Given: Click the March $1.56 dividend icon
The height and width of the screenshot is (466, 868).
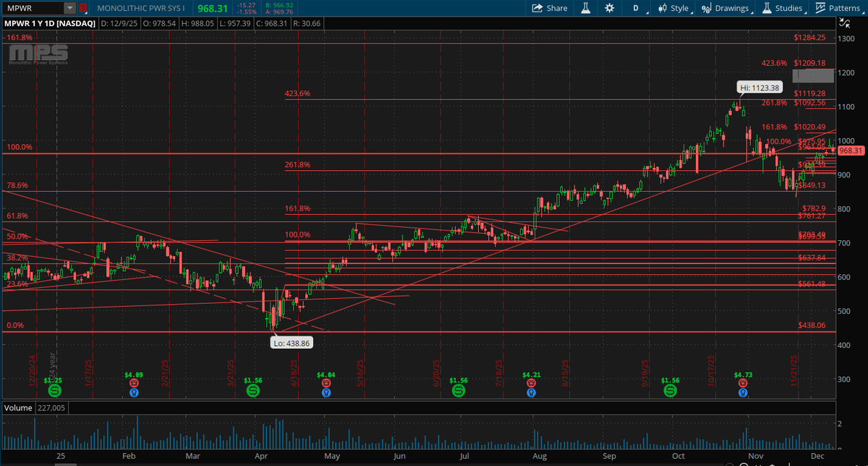Looking at the screenshot, I should (252, 390).
